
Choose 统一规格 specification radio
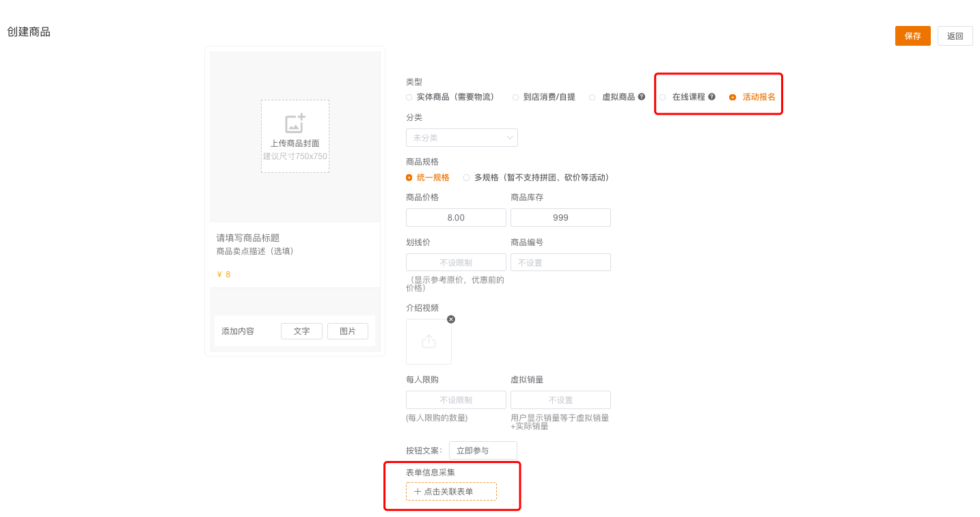409,178
